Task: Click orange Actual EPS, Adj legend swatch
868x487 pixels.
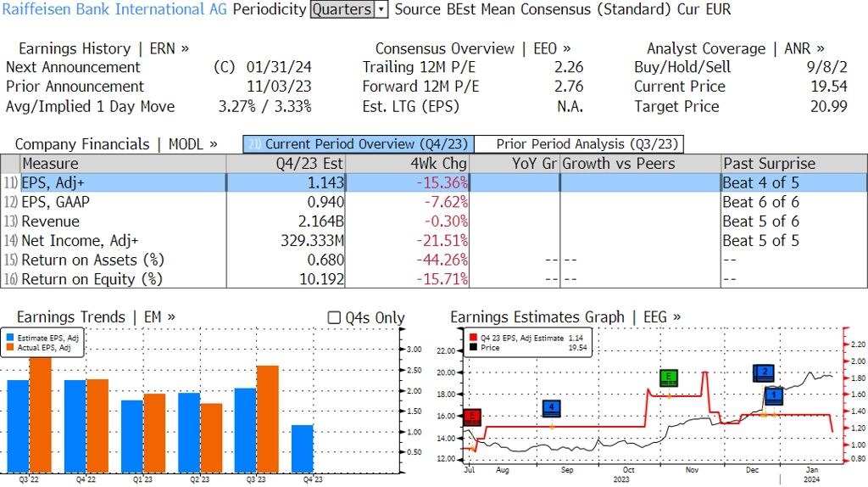Action: [10, 347]
